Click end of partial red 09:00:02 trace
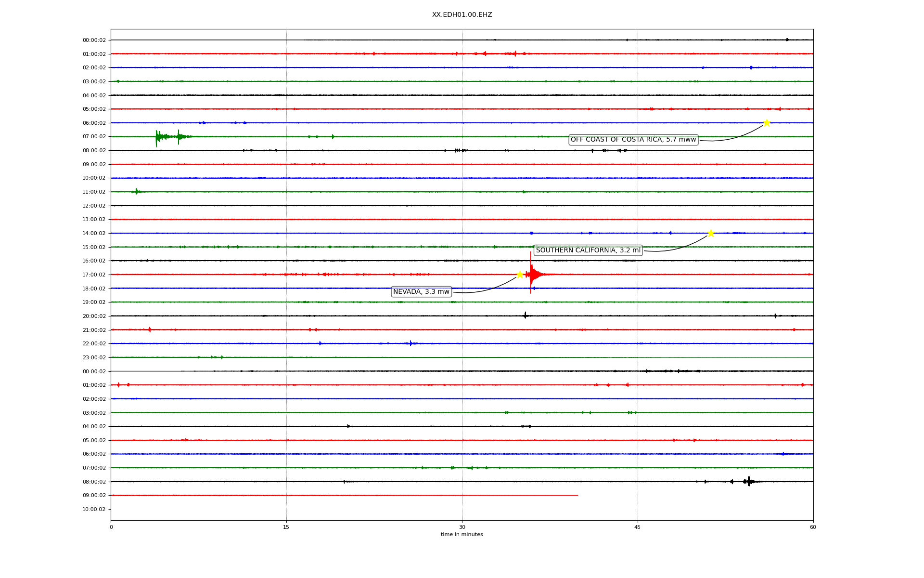 coord(577,495)
